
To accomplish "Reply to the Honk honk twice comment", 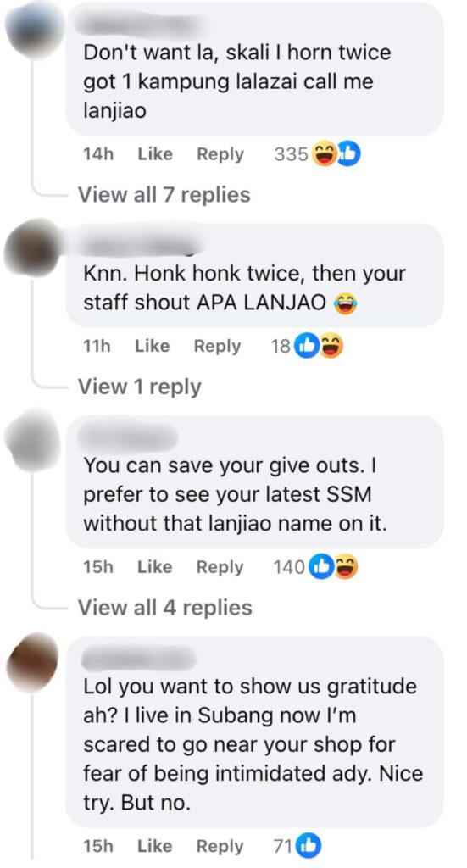I will click(x=218, y=346).
